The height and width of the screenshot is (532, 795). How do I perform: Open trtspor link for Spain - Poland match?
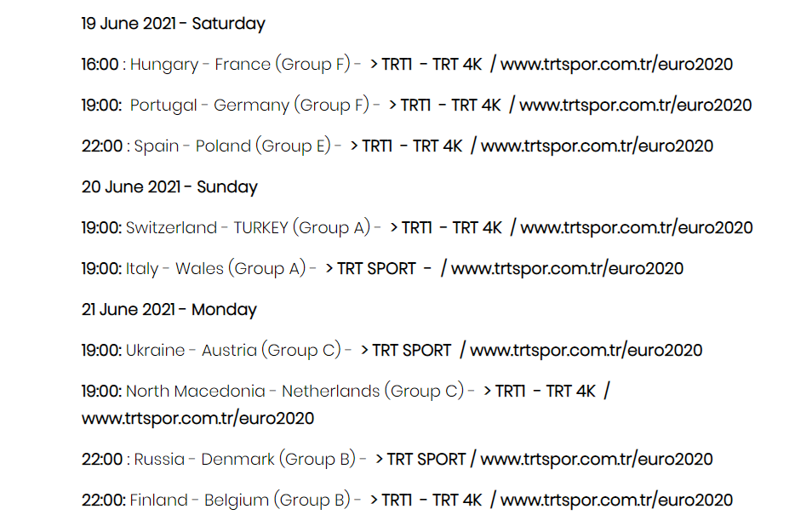tap(597, 146)
